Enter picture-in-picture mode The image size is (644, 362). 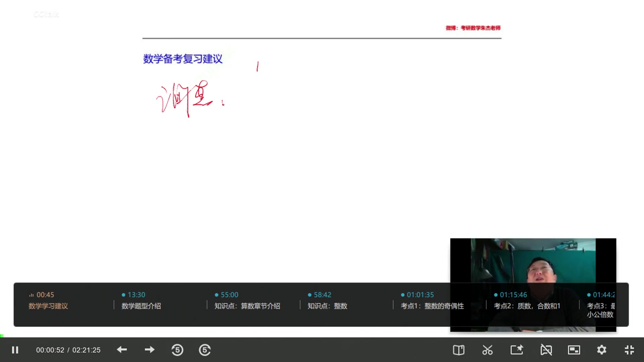pyautogui.click(x=574, y=350)
